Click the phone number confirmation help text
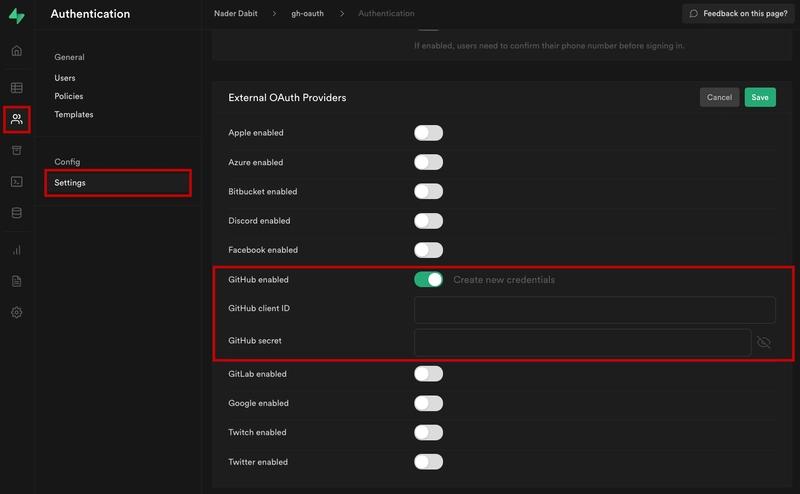This screenshot has width=800, height=494. point(549,46)
